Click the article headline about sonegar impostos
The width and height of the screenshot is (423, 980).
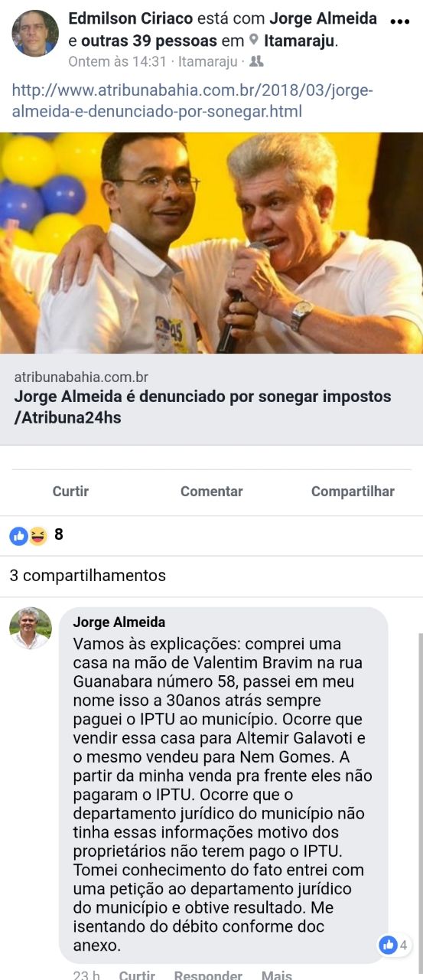click(x=203, y=407)
